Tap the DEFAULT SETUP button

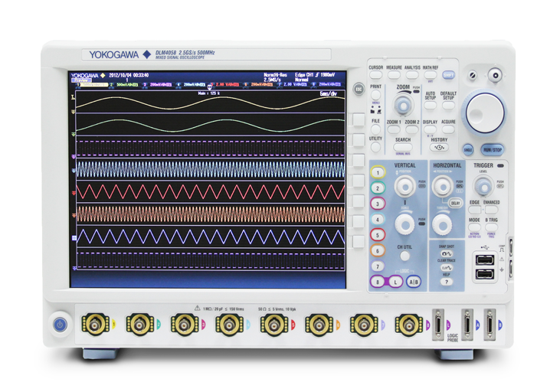[x=448, y=106]
